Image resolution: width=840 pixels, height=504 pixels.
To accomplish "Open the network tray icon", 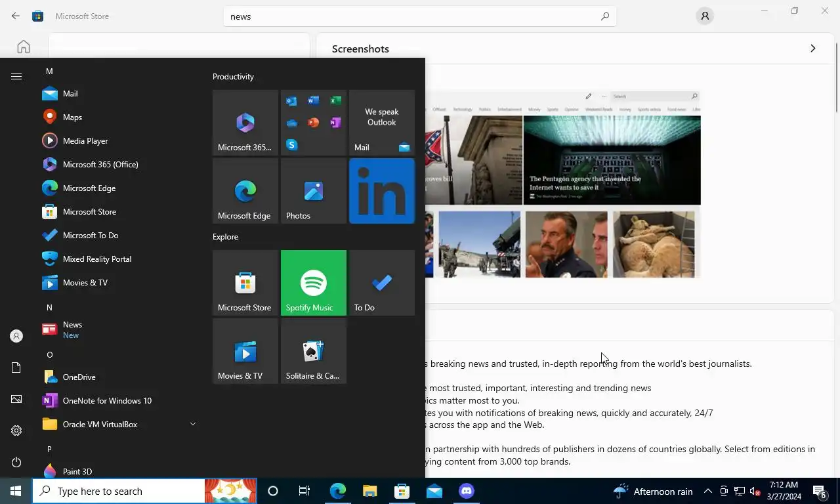I will [x=740, y=491].
